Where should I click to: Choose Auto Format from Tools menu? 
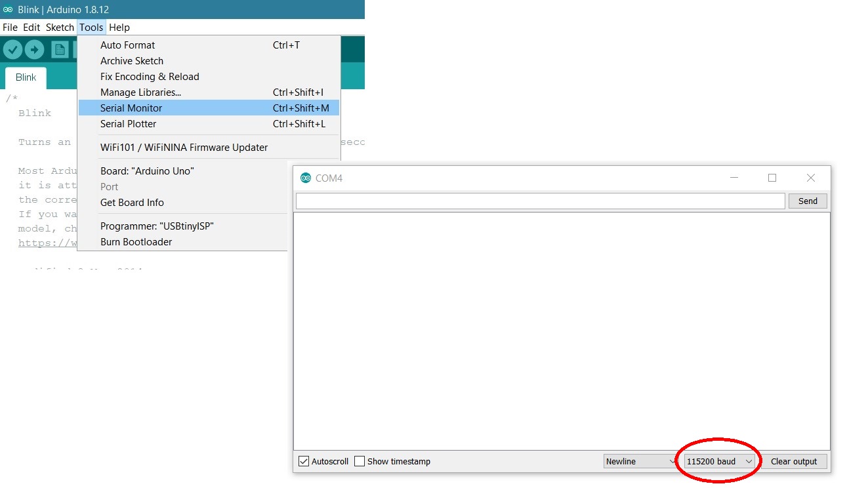pos(209,45)
